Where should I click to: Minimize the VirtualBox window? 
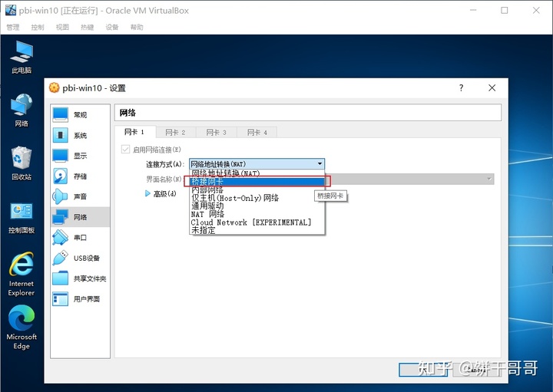tap(473, 10)
